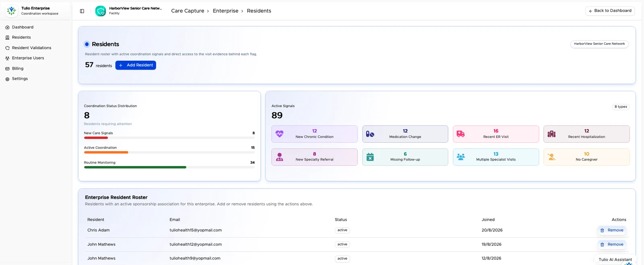Remove John Mathews tuliohealth12 resident
Screen dimensions: 644x265
coord(612,244)
